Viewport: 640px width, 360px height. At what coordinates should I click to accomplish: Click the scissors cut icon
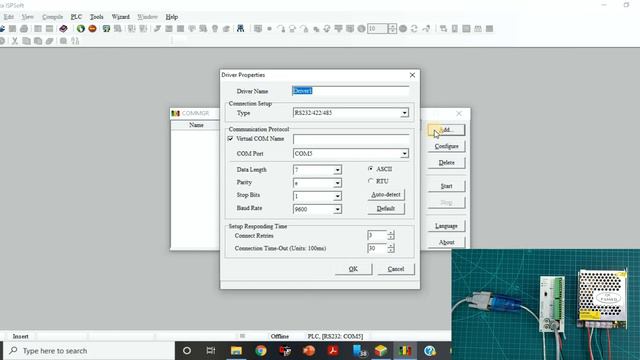pyautogui.click(x=15, y=41)
